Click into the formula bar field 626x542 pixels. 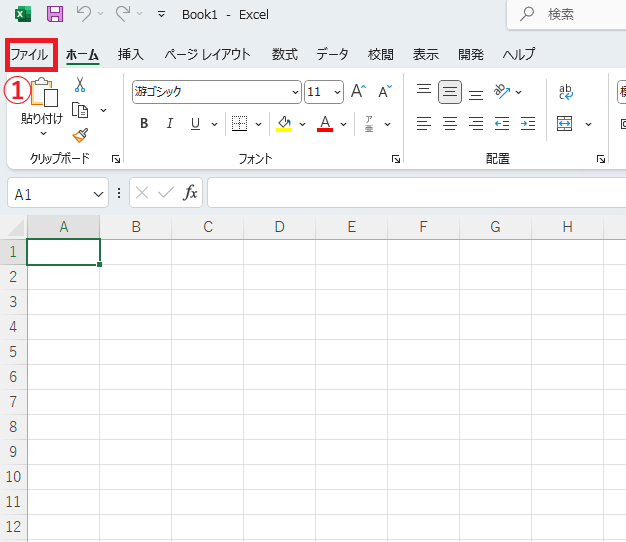(417, 193)
